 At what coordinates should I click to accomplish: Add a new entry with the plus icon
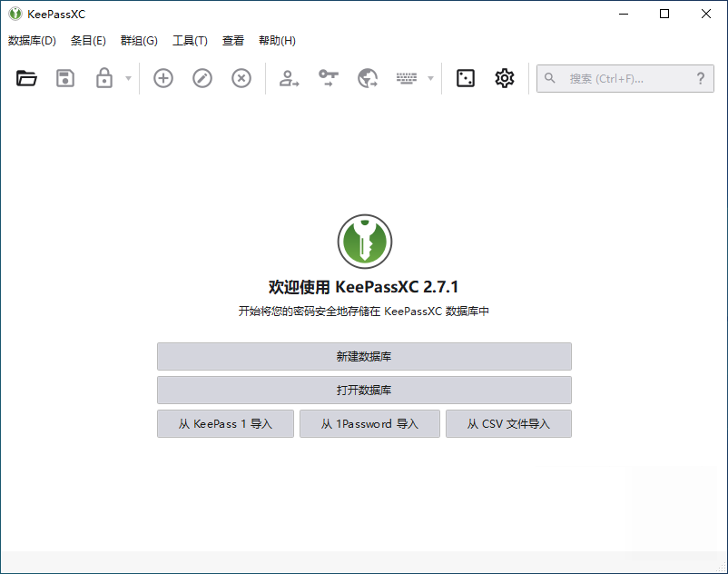[x=162, y=78]
